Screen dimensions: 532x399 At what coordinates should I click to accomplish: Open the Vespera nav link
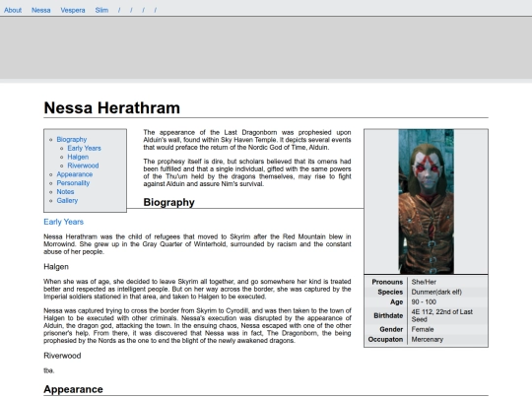(73, 10)
